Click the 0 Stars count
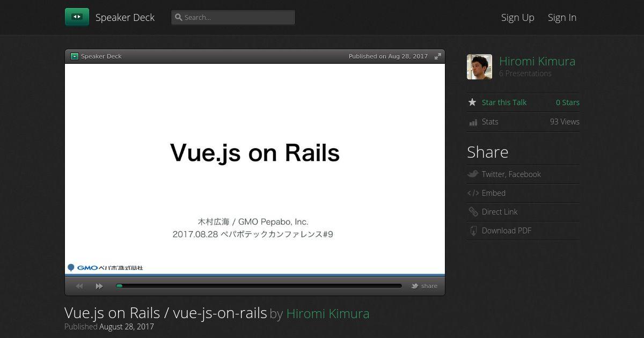Viewport: 644px width, 338px height. [568, 102]
